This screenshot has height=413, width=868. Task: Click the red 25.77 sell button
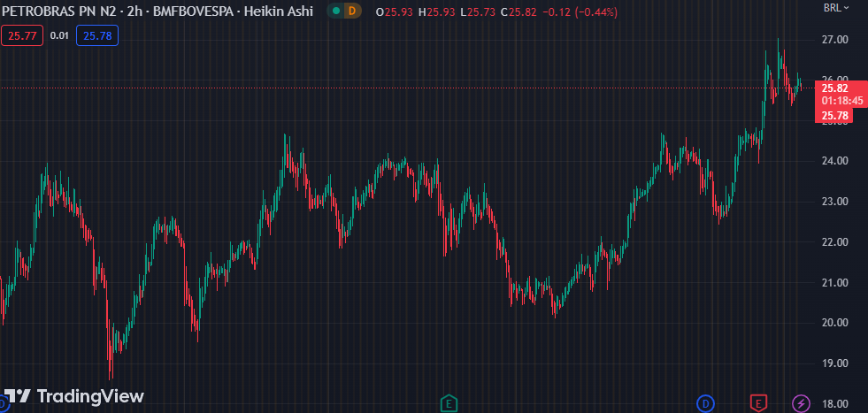click(22, 36)
